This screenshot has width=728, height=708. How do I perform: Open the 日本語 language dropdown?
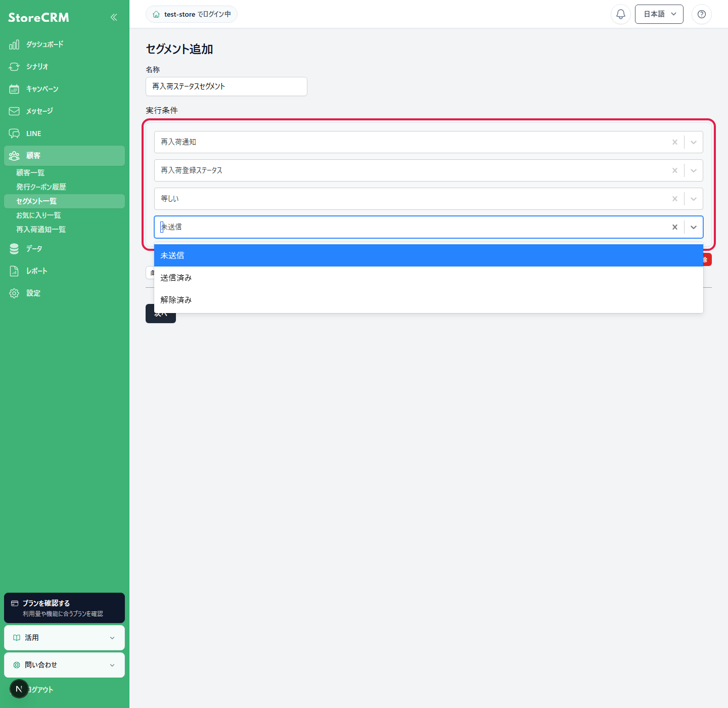659,14
